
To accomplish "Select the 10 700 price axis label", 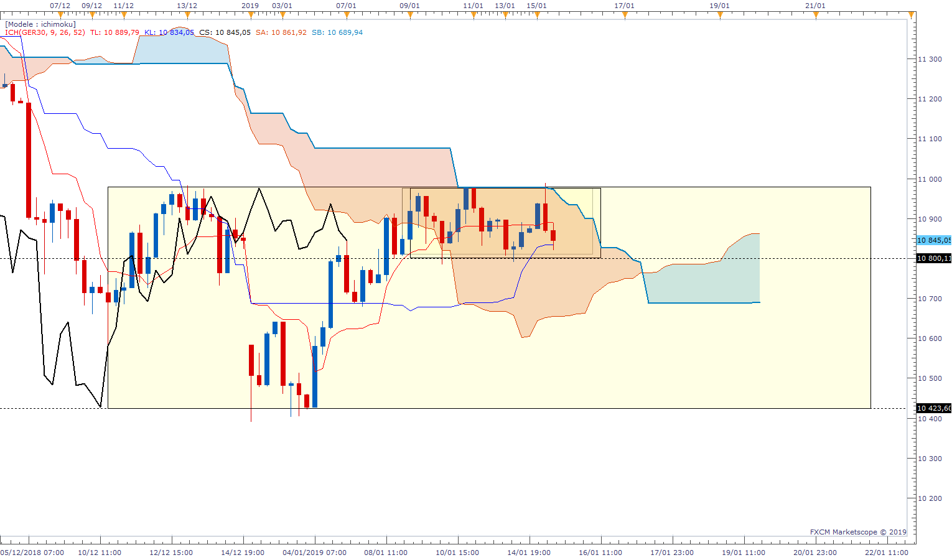I will (x=930, y=299).
